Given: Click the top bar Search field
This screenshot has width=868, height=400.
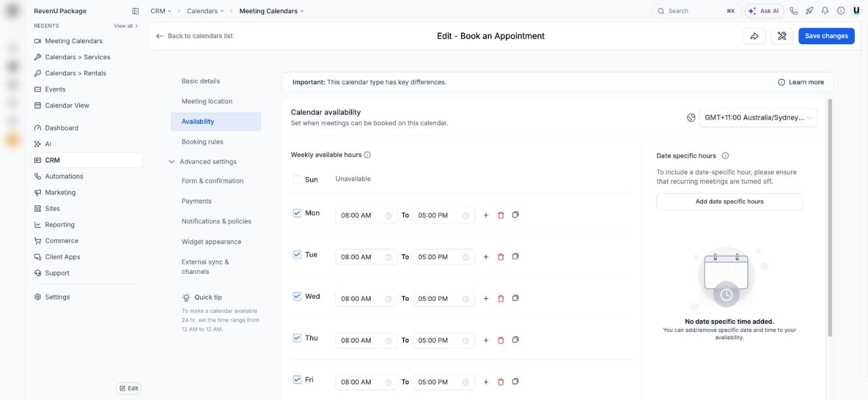Looking at the screenshot, I should pyautogui.click(x=696, y=11).
